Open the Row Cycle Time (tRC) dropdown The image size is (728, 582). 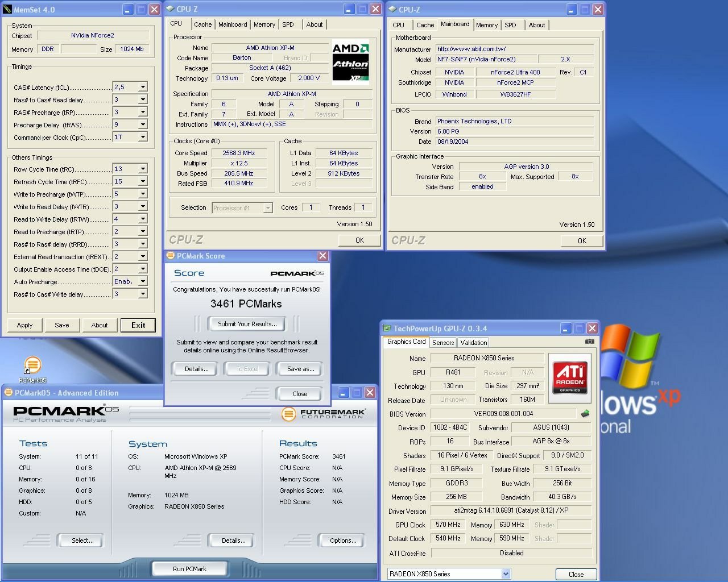click(x=143, y=169)
